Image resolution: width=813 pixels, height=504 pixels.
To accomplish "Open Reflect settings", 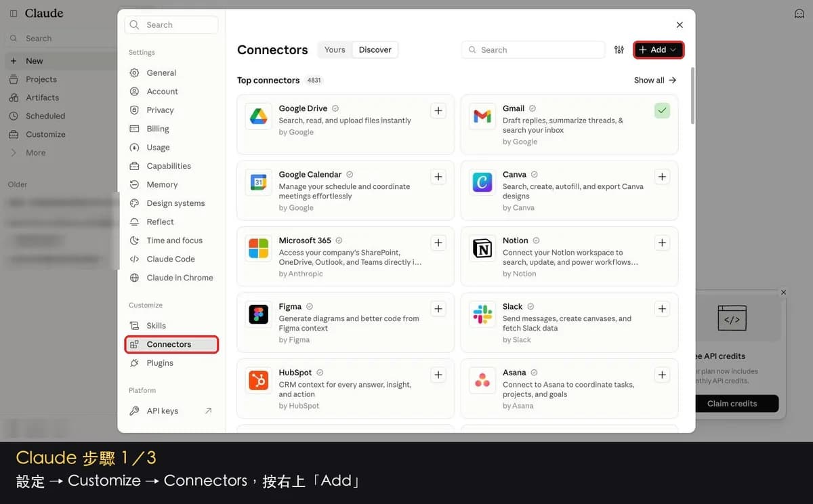I will click(171, 222).
